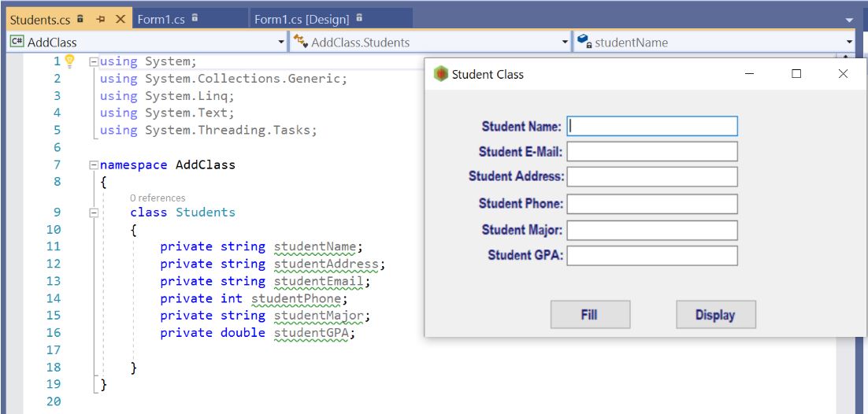This screenshot has width=868, height=414.
Task: Click the 0 references CodeLens link
Action: tap(158, 198)
